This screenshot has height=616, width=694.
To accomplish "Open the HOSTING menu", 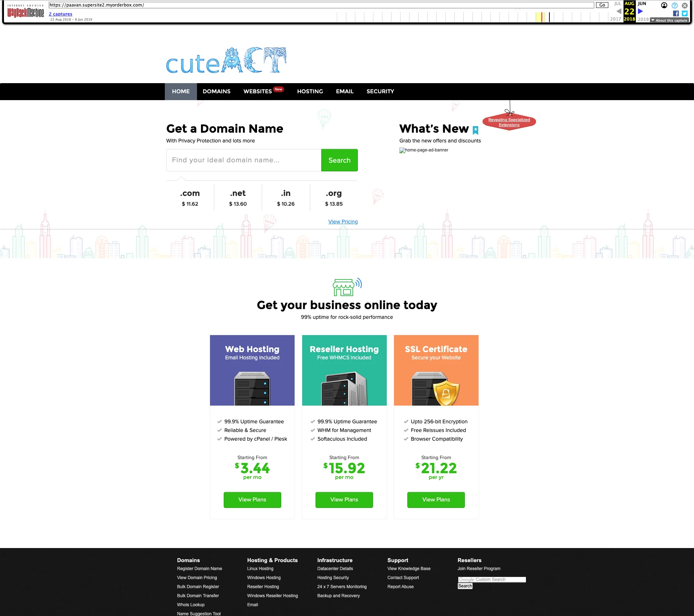I will tap(310, 91).
